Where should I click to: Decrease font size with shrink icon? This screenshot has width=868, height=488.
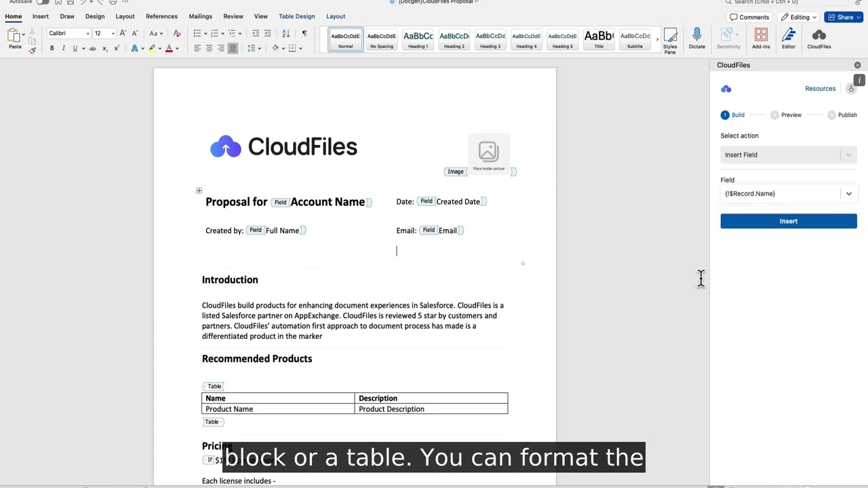[x=135, y=33]
